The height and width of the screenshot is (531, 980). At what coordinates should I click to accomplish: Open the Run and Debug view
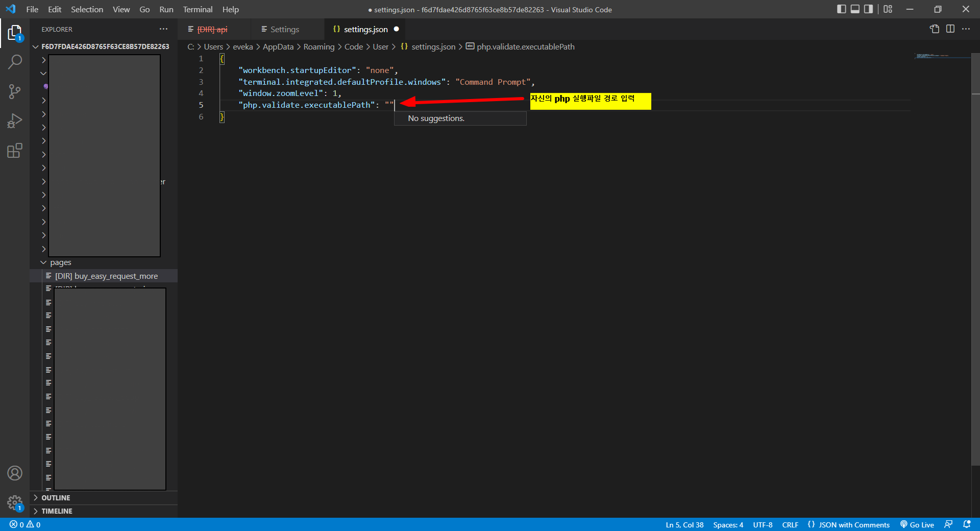(x=15, y=120)
